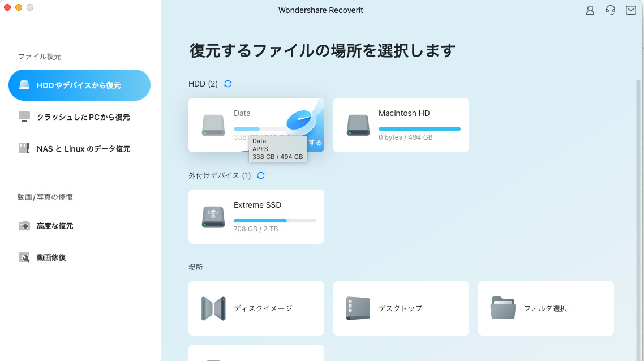Click the 外付けデバイス (1) section heading
Viewport: 644px width, 361px height.
coord(220,175)
